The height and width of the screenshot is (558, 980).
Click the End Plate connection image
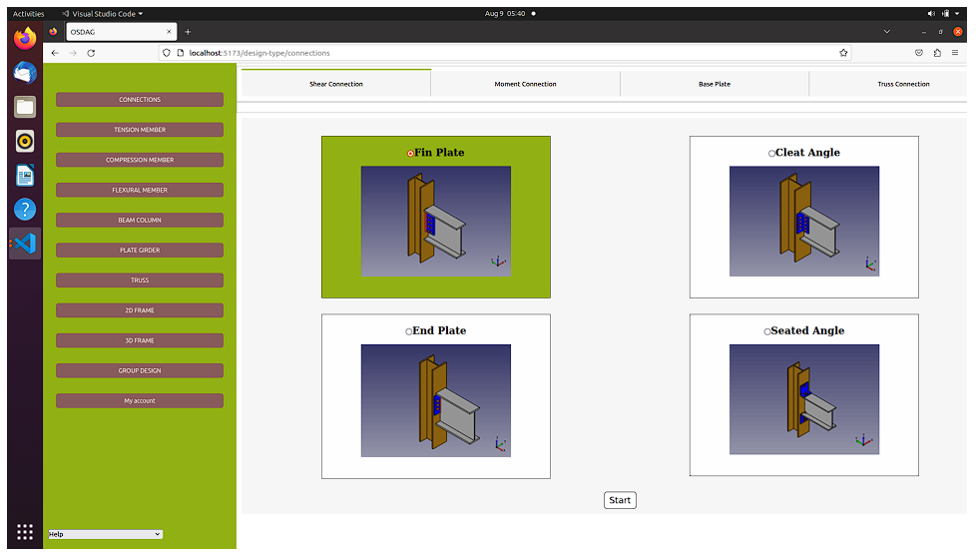click(436, 400)
